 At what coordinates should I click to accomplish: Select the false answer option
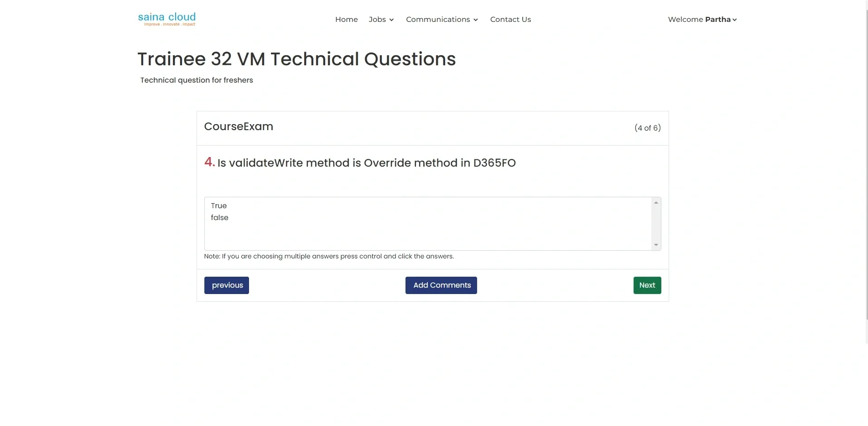219,218
